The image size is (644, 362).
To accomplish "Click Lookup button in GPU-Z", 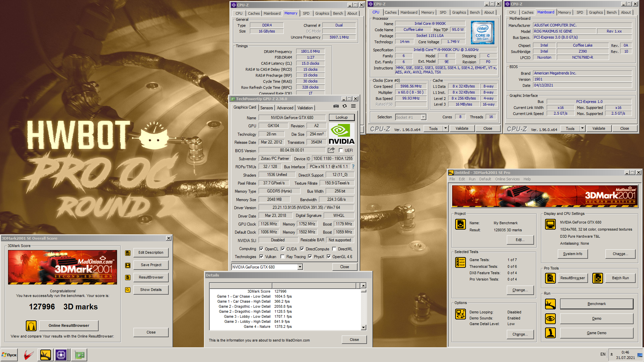I will click(341, 117).
